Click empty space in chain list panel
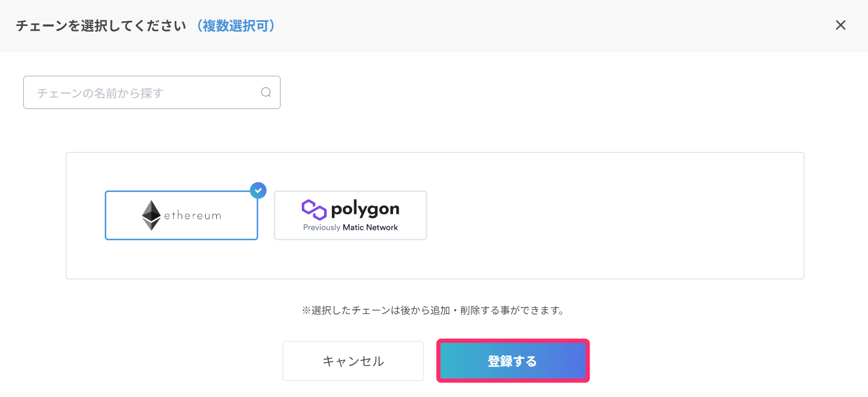This screenshot has height=397, width=868. 612,215
